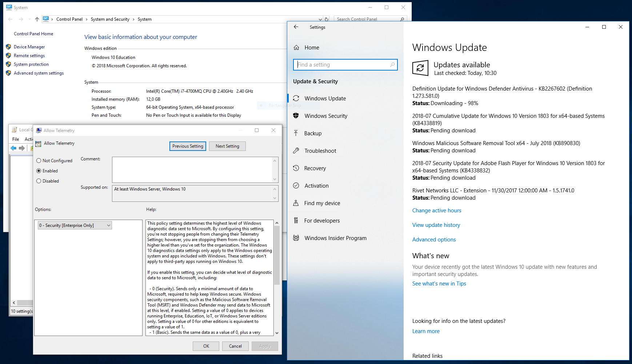Click the For developers icon in Settings sidebar
This screenshot has height=364, width=632.
pos(296,220)
